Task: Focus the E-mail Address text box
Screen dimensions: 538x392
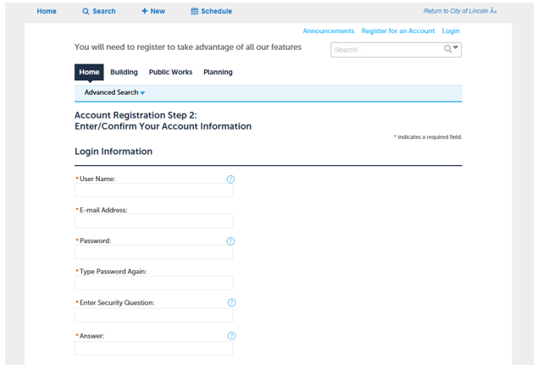Action: click(x=153, y=222)
